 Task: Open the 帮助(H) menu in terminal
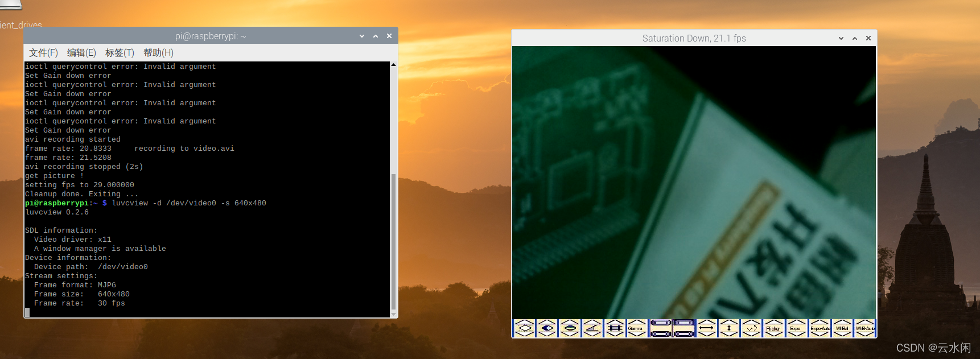click(158, 53)
